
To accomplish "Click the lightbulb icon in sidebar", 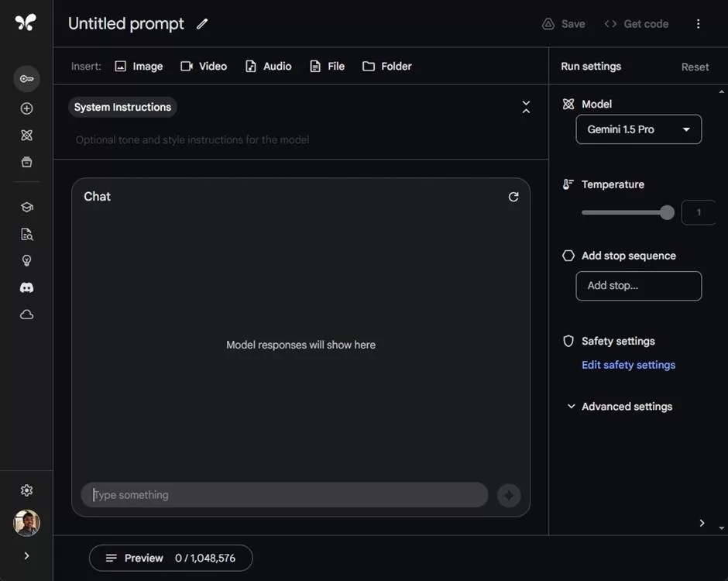I will tap(26, 260).
